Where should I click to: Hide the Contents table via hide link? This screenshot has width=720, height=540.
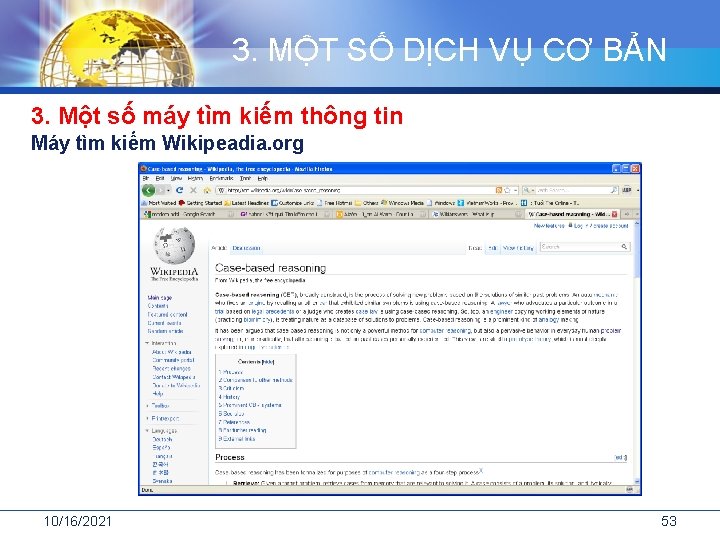pos(268,362)
